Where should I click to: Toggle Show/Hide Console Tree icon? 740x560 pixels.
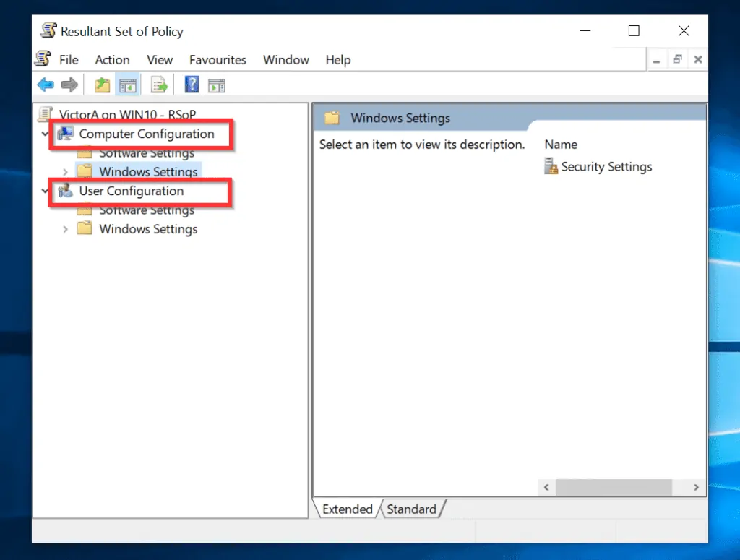tap(127, 85)
